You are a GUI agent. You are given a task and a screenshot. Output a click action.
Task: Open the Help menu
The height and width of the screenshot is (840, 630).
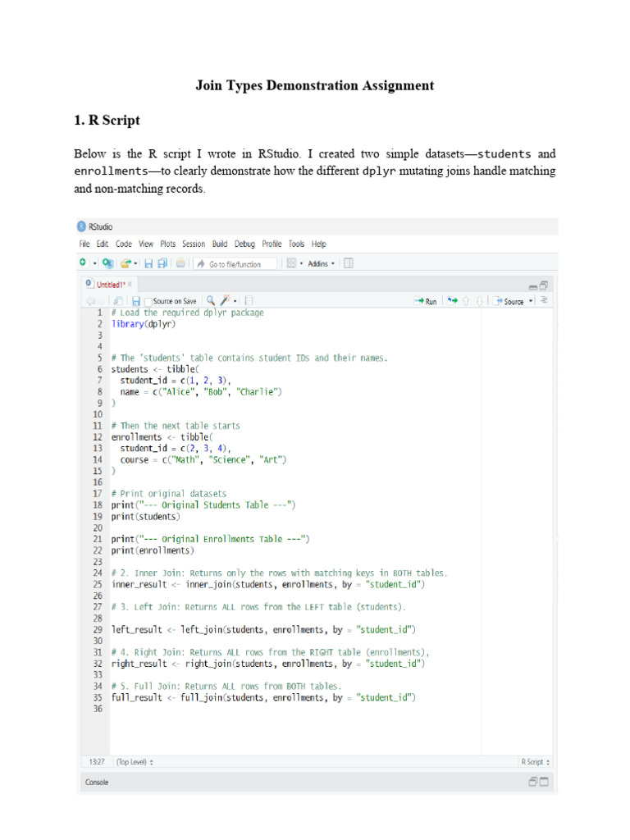click(319, 244)
